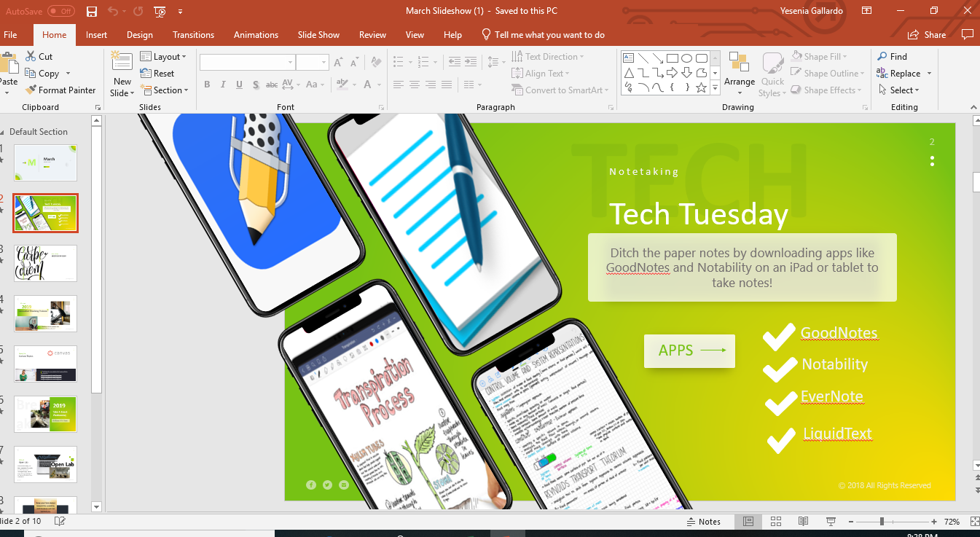This screenshot has width=980, height=537.
Task: Click the Cut scissors icon
Action: 31,56
